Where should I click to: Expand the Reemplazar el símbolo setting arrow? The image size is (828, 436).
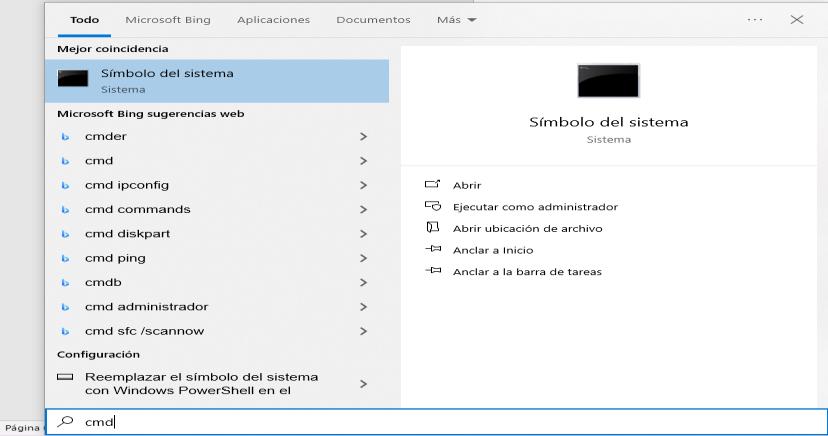point(363,384)
